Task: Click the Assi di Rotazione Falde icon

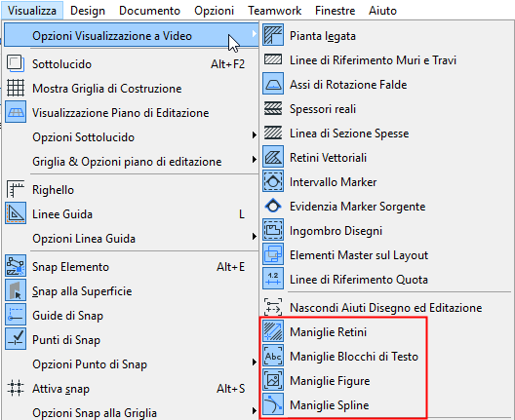Action: click(x=273, y=84)
